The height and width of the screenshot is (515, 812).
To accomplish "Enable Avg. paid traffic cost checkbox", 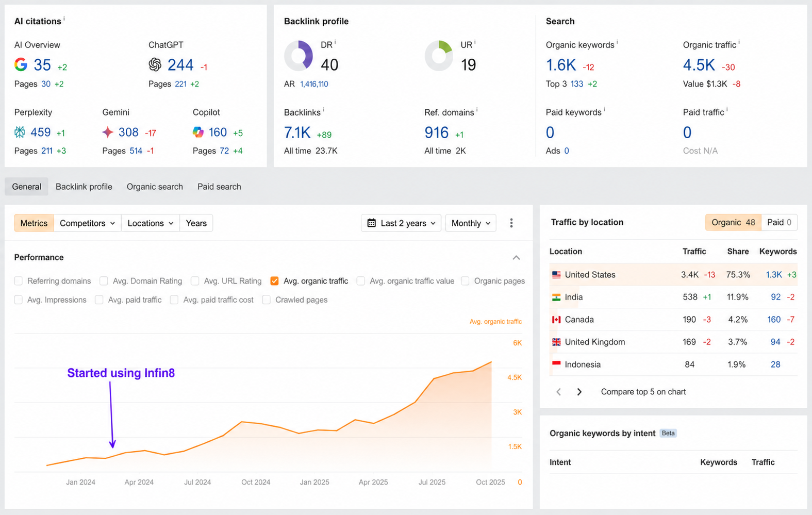I will 174,300.
